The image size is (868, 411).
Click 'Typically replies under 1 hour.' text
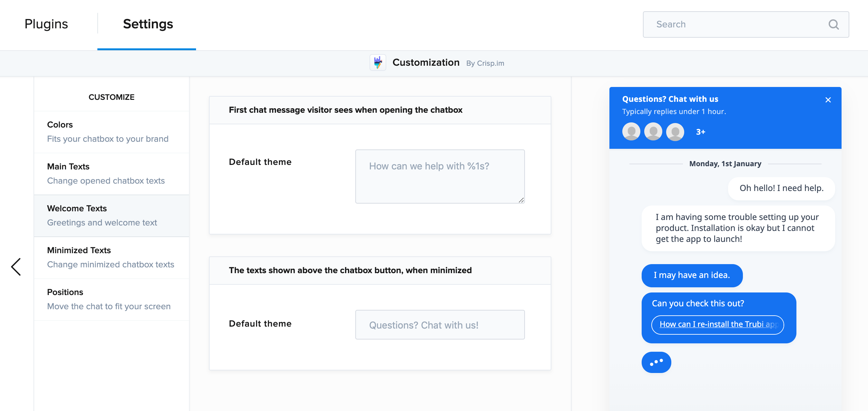pyautogui.click(x=674, y=111)
